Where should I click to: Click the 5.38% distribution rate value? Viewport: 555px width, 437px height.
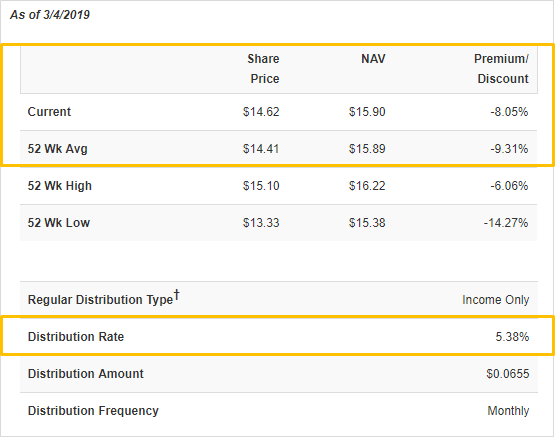[x=512, y=337]
